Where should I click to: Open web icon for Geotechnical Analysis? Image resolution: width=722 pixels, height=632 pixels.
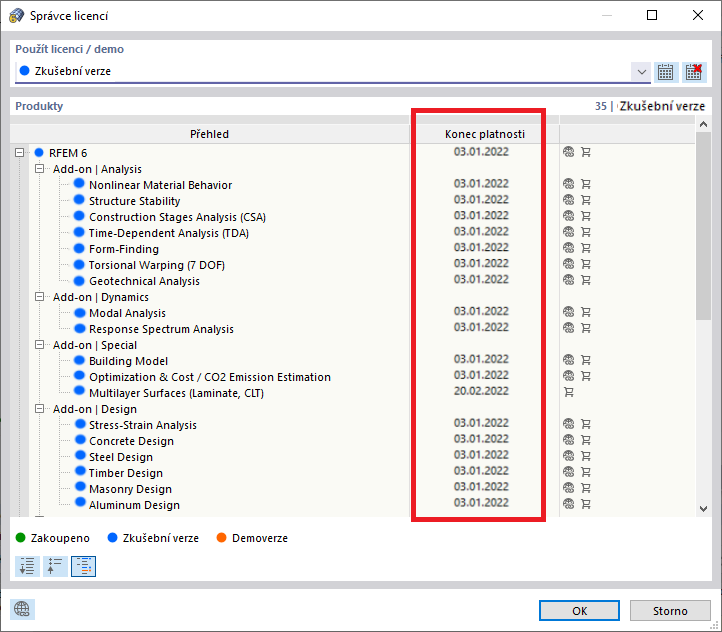(x=569, y=280)
